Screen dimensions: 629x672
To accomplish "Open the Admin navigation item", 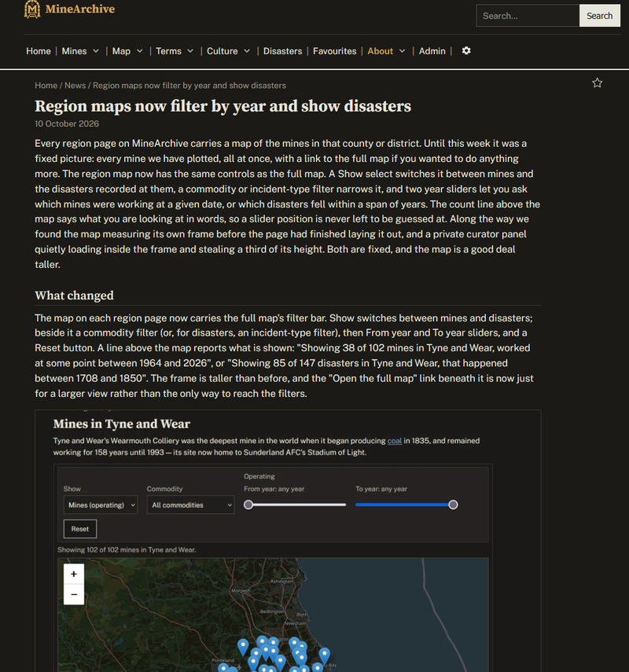I will pyautogui.click(x=432, y=51).
